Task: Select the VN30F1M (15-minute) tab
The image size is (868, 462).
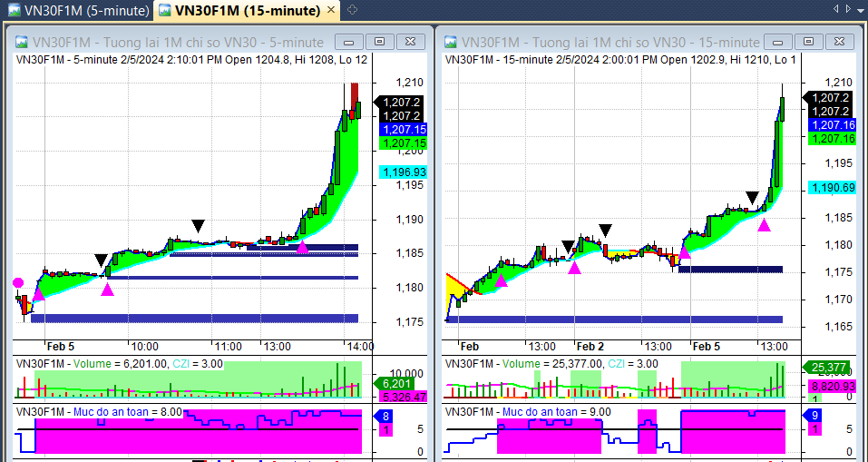Action: pyautogui.click(x=239, y=11)
